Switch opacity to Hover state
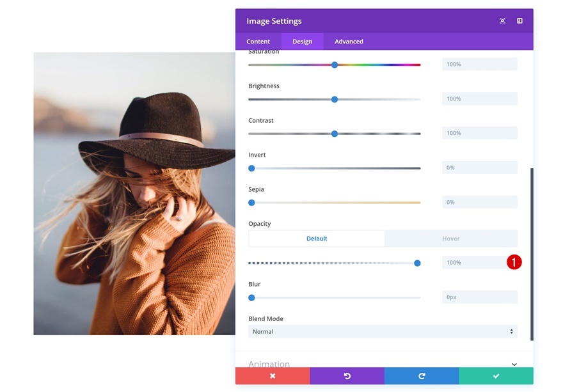Viewport: 563px width, 392px height. 450,239
